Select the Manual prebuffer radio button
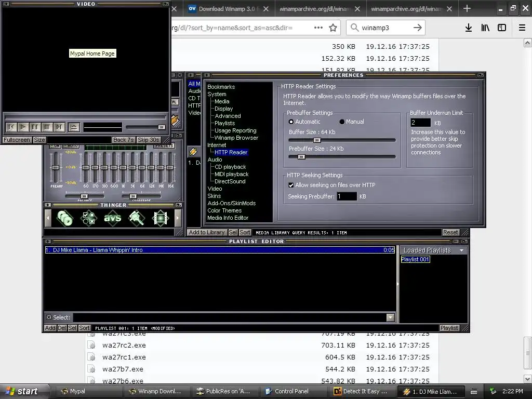The width and height of the screenshot is (532, 399). click(x=342, y=122)
